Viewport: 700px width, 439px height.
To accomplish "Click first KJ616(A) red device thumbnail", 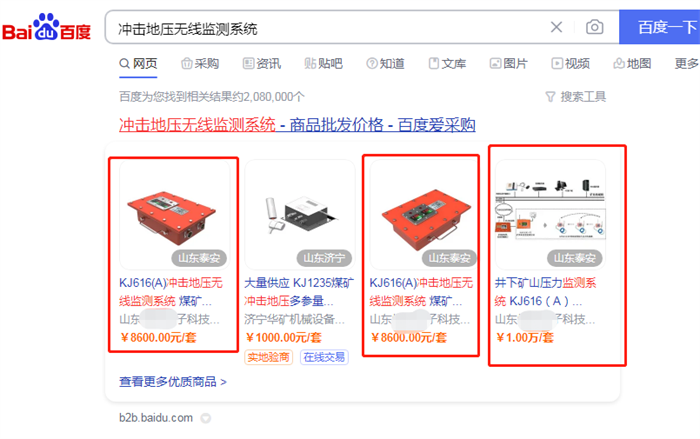I will [x=175, y=215].
